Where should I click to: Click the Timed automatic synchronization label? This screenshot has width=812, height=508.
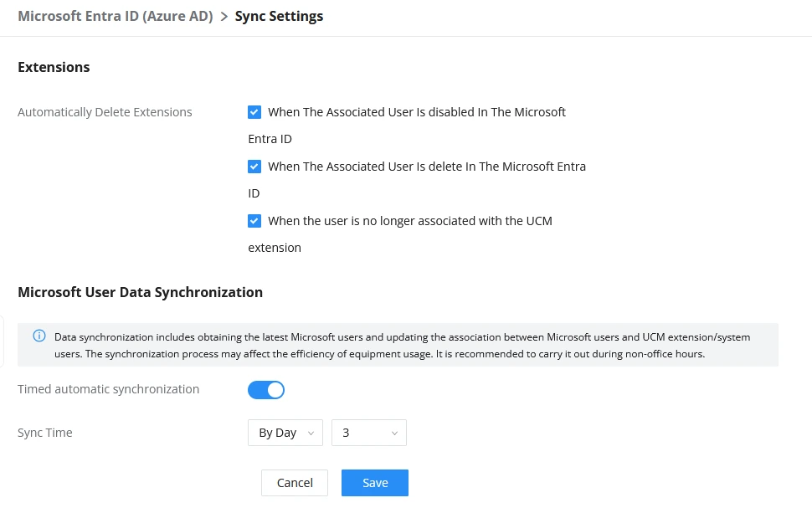[108, 389]
